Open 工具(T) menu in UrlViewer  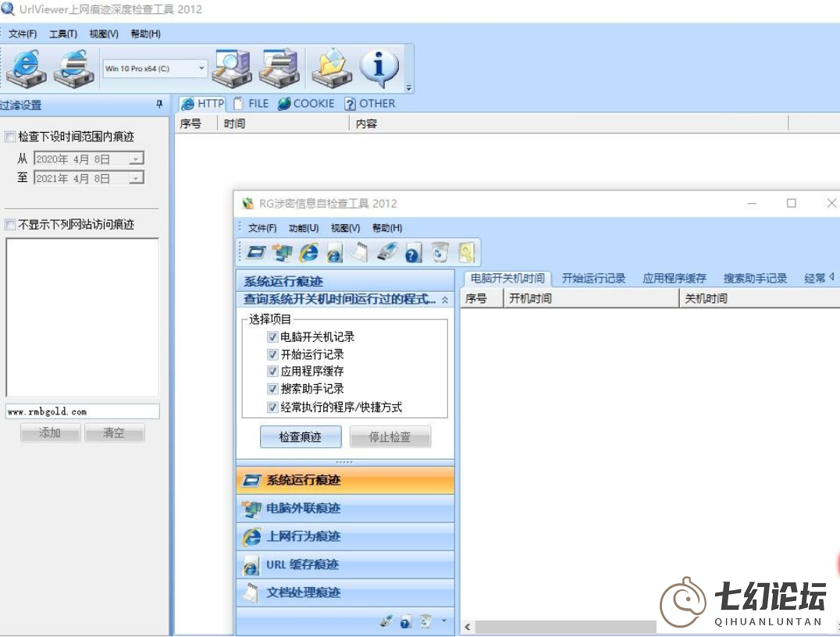(63, 34)
